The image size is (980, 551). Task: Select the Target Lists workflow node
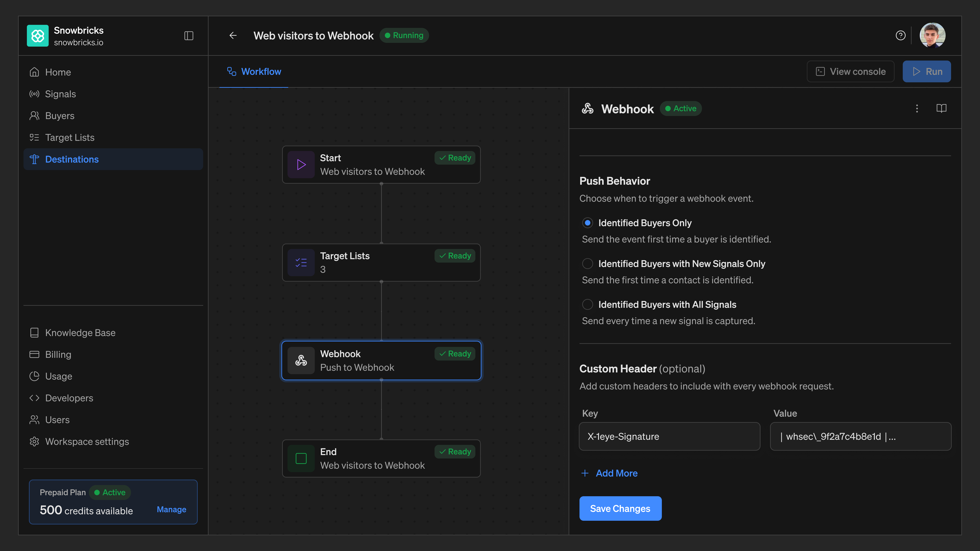(x=381, y=263)
